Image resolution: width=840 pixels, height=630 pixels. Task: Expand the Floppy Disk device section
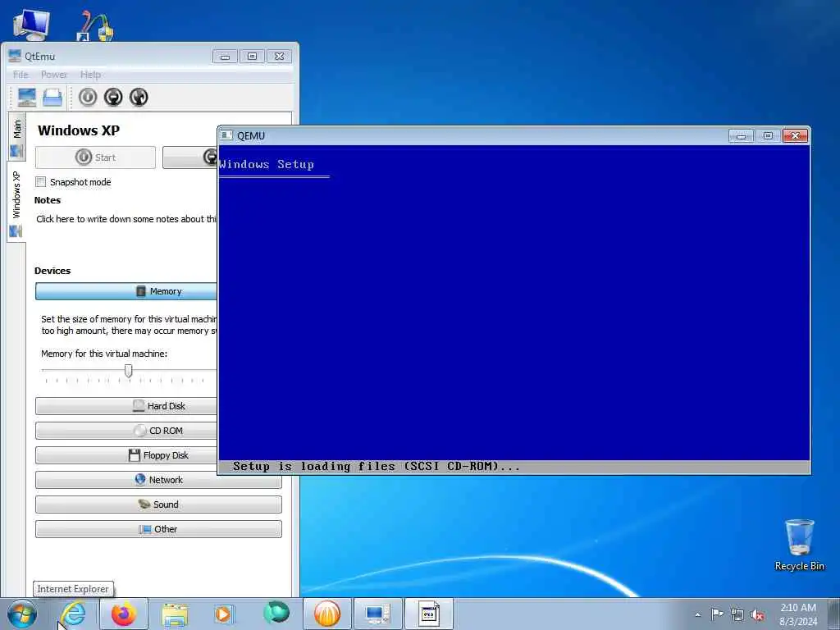[126, 455]
